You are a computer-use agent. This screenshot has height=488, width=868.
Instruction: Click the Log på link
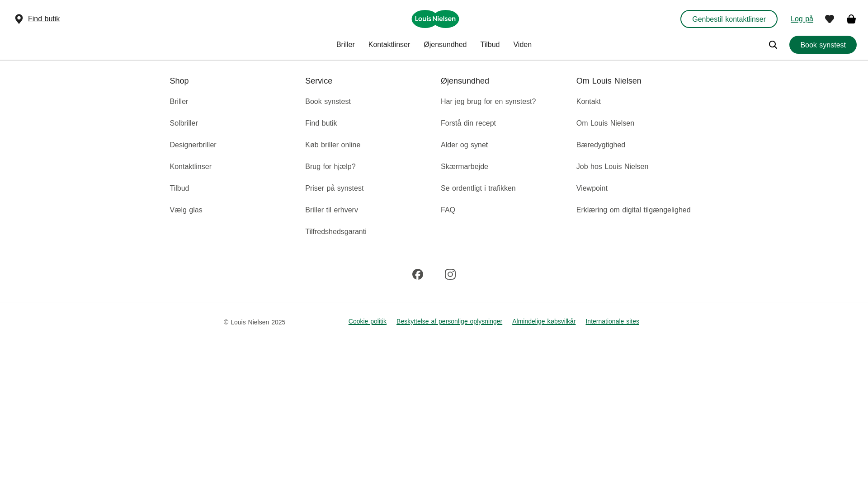pos(802,19)
